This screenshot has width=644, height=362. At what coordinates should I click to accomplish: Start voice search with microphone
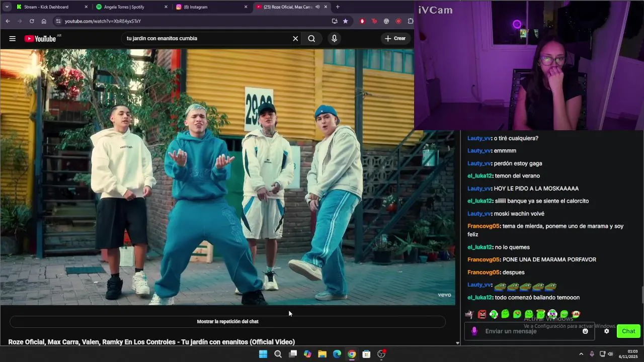[334, 39]
